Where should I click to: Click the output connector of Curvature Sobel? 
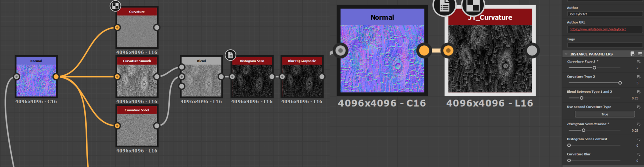pos(156,126)
